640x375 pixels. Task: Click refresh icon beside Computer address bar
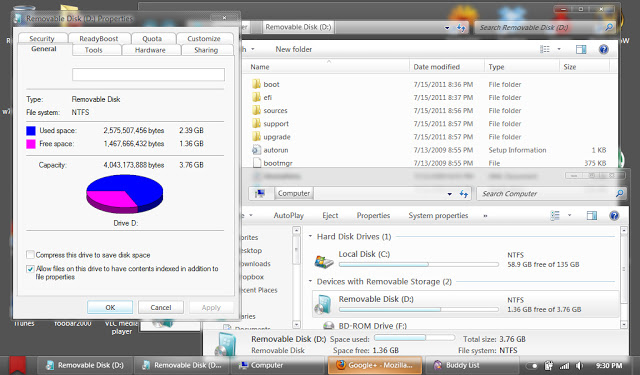(x=463, y=194)
